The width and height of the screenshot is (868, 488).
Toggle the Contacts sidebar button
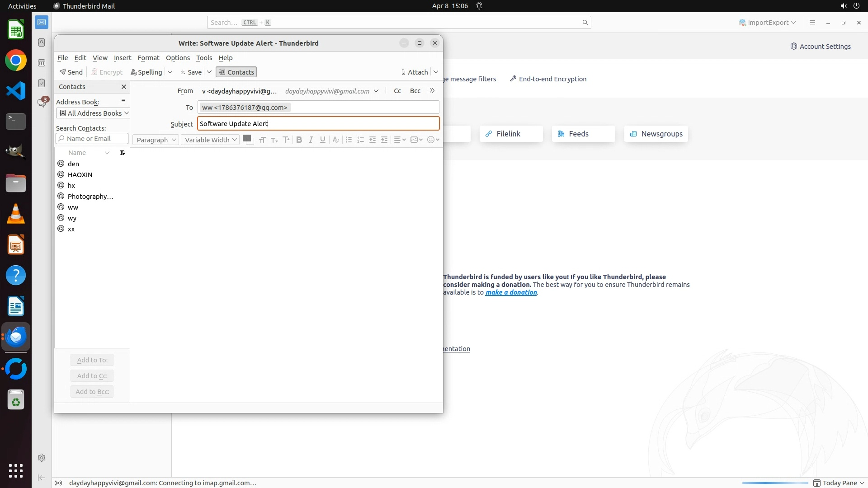(x=236, y=72)
